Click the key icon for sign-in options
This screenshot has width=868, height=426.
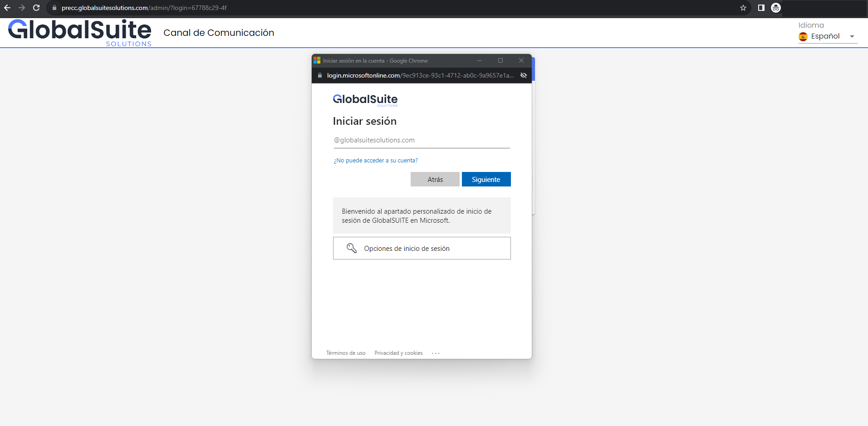click(352, 248)
